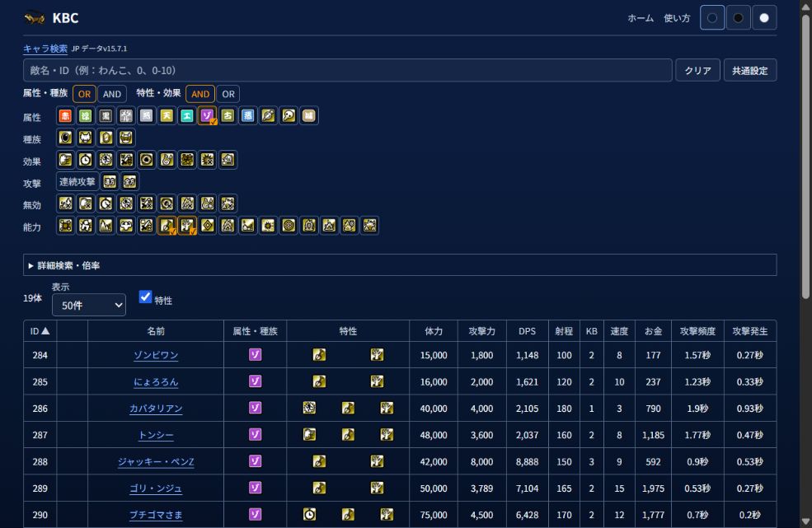Click the DPS column header
This screenshot has height=528, width=812.
pos(527,331)
